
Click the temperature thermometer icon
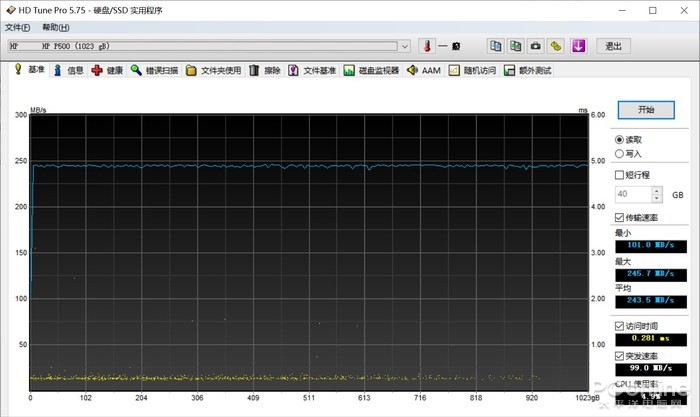pos(425,46)
